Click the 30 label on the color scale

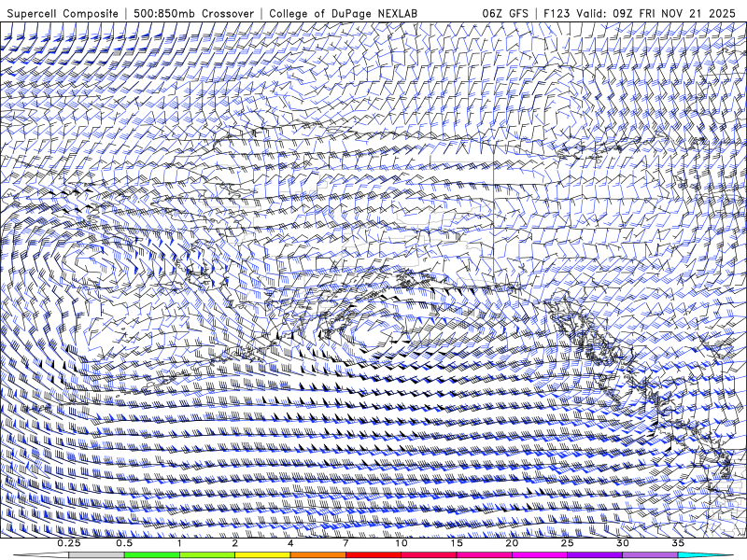pos(622,543)
